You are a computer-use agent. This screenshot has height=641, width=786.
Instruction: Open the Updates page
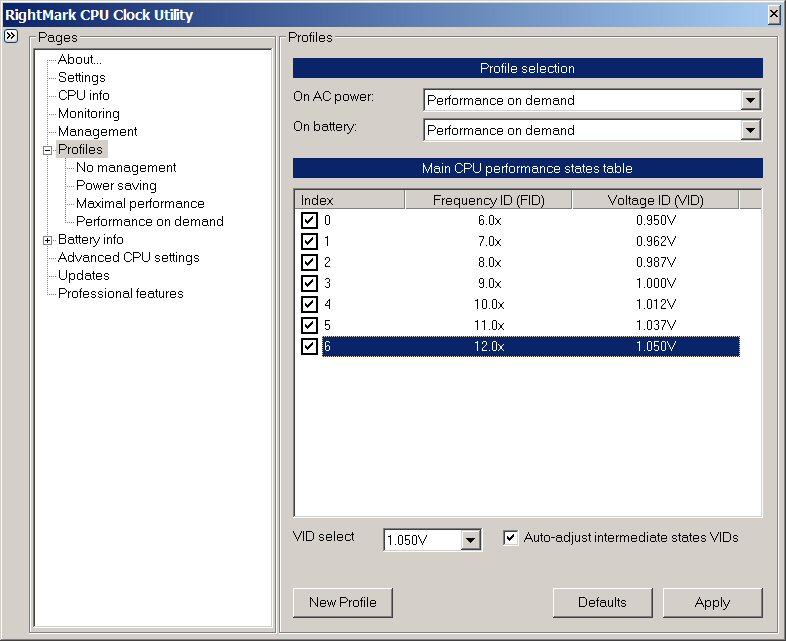[x=84, y=276]
